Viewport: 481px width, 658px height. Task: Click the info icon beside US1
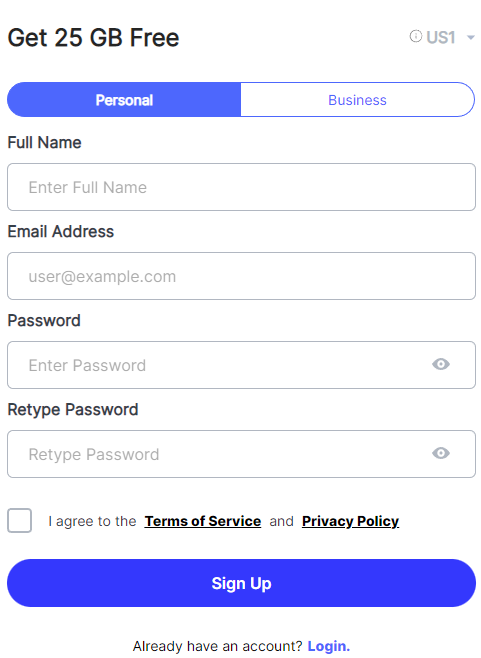[416, 37]
